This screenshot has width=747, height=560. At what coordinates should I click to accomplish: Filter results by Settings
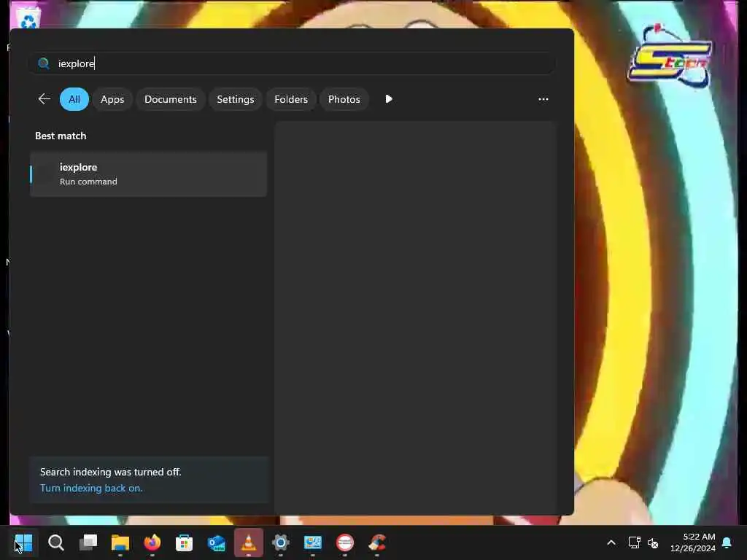pos(236,99)
